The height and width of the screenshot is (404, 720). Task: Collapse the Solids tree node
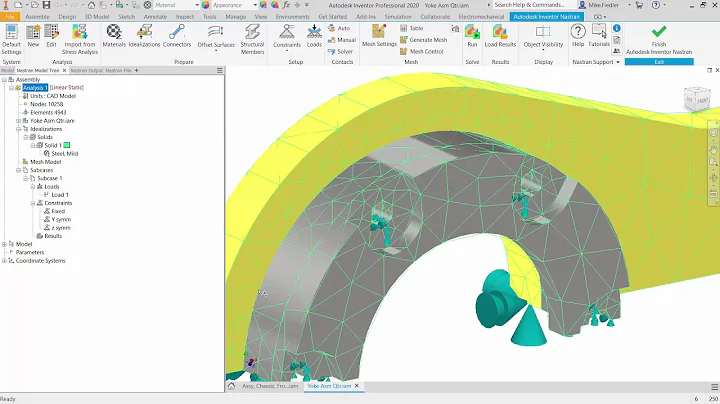[26, 137]
